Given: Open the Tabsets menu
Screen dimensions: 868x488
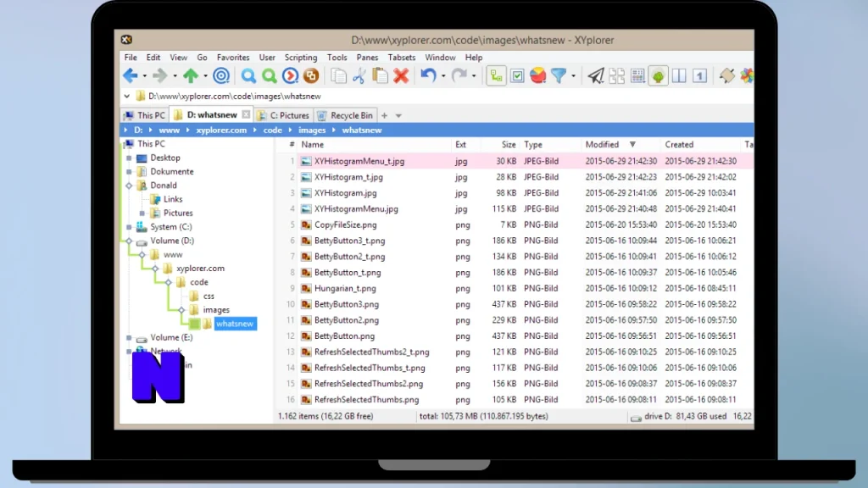Looking at the screenshot, I should point(401,58).
